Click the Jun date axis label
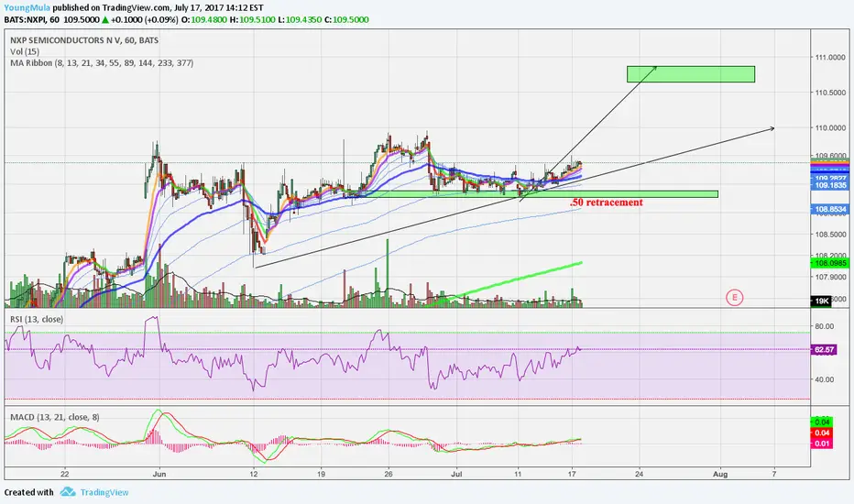Screen dimensions: 854x504 tap(159, 474)
